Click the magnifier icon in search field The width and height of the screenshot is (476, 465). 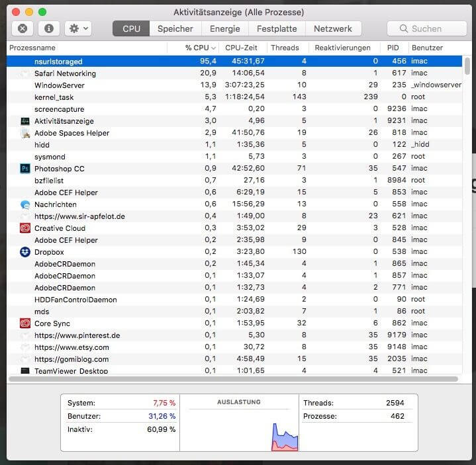click(403, 28)
